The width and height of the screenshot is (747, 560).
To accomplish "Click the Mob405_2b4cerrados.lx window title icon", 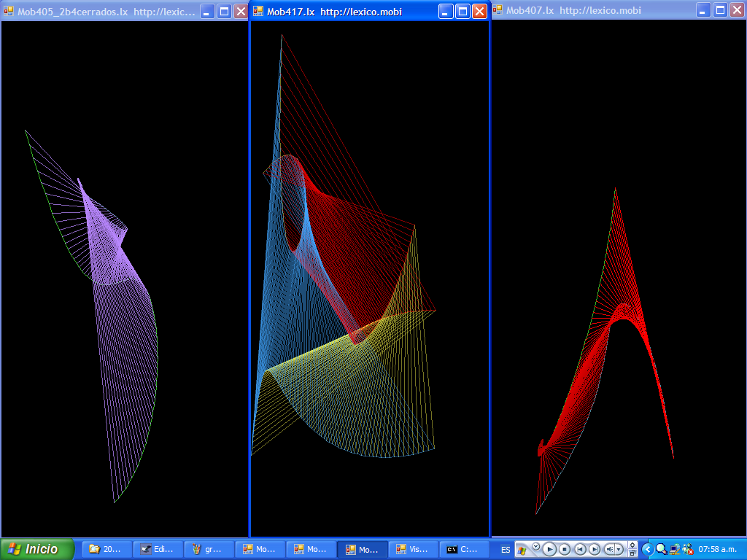I will [x=9, y=11].
